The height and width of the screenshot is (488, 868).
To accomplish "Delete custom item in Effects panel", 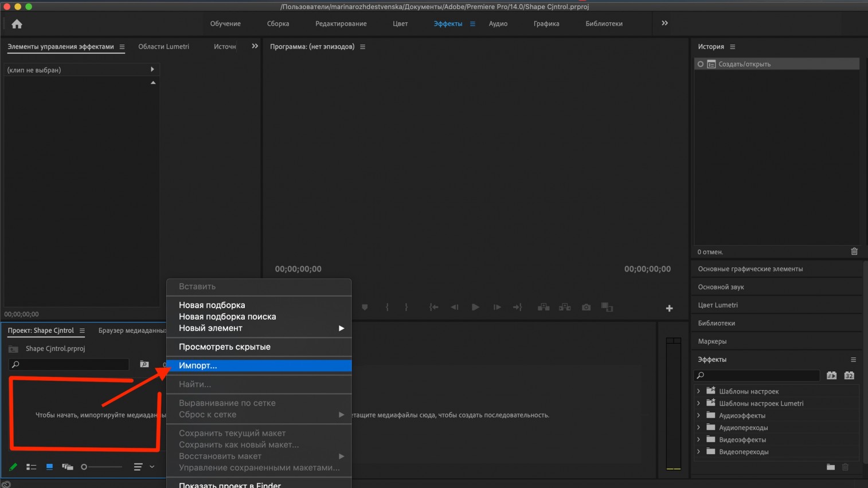I will tap(845, 467).
